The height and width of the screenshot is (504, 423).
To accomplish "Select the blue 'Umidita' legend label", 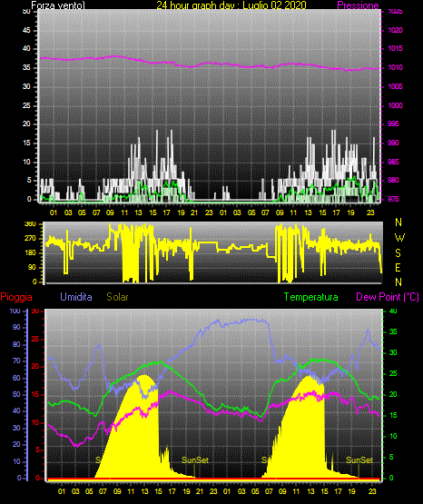I will (x=76, y=297).
